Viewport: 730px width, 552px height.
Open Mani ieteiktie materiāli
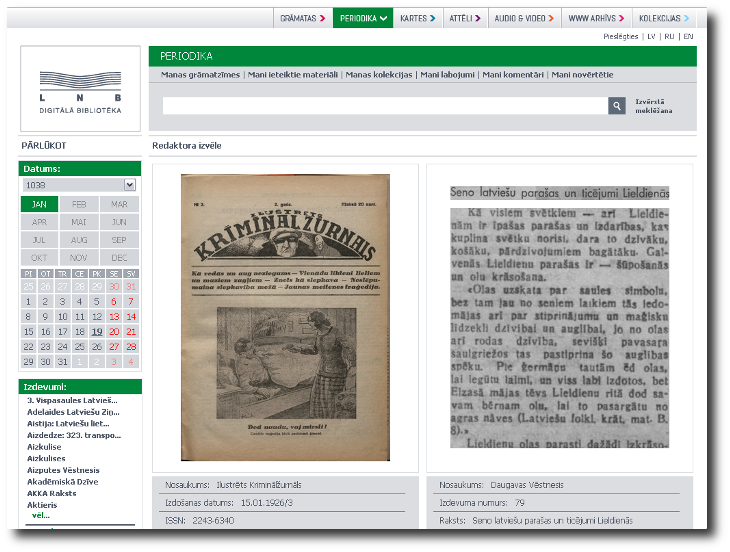pos(292,74)
